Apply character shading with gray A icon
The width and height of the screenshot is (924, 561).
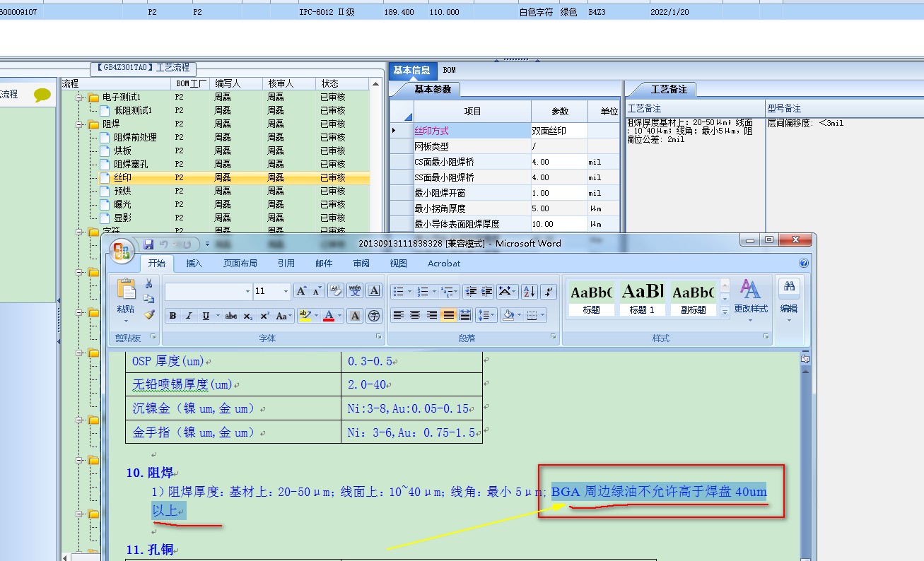tap(355, 316)
